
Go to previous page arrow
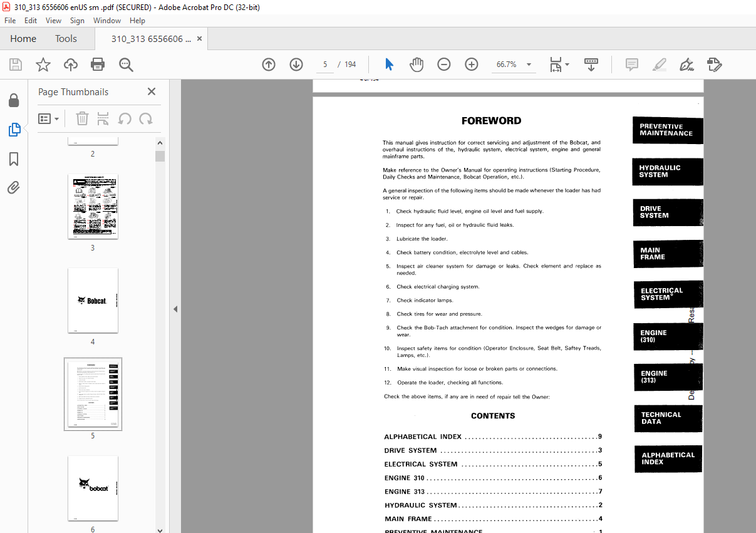[269, 65]
